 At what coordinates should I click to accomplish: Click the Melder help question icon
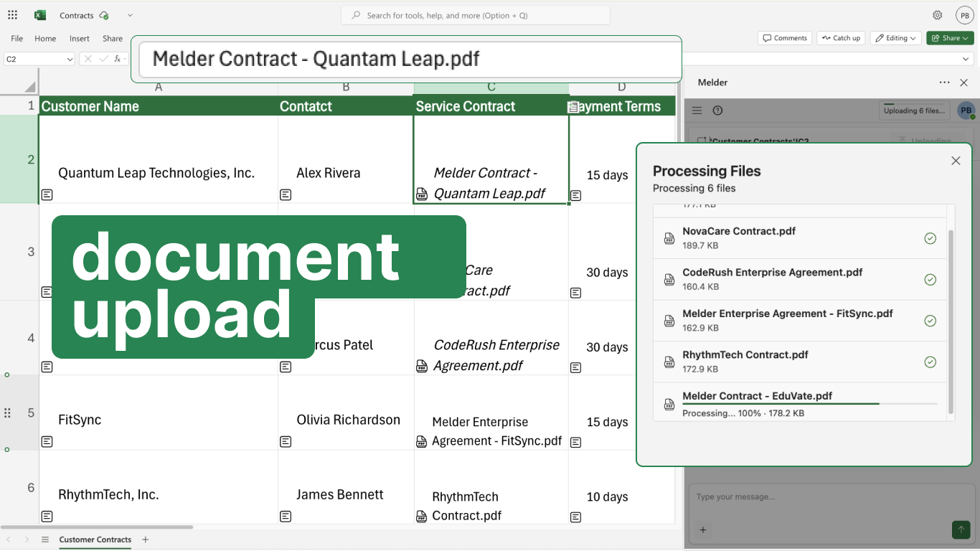click(717, 110)
